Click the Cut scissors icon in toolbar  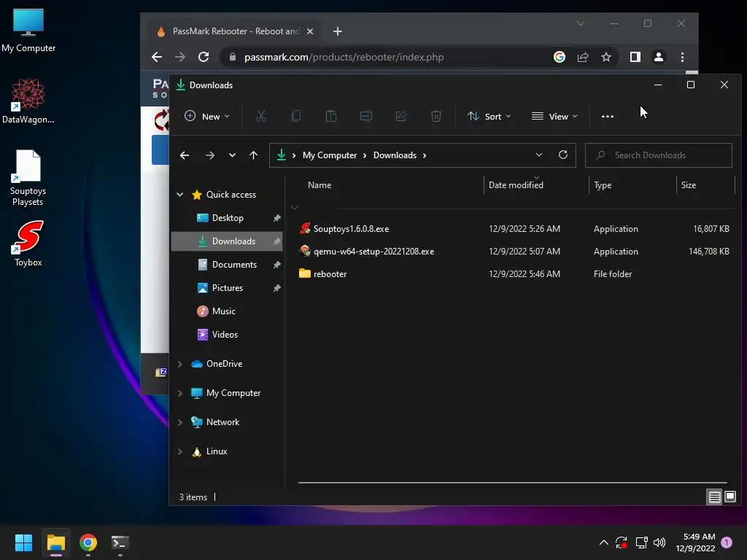[261, 116]
